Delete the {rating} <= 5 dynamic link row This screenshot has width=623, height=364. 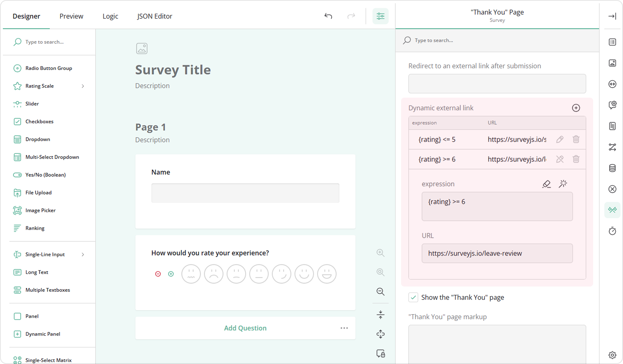576,139
